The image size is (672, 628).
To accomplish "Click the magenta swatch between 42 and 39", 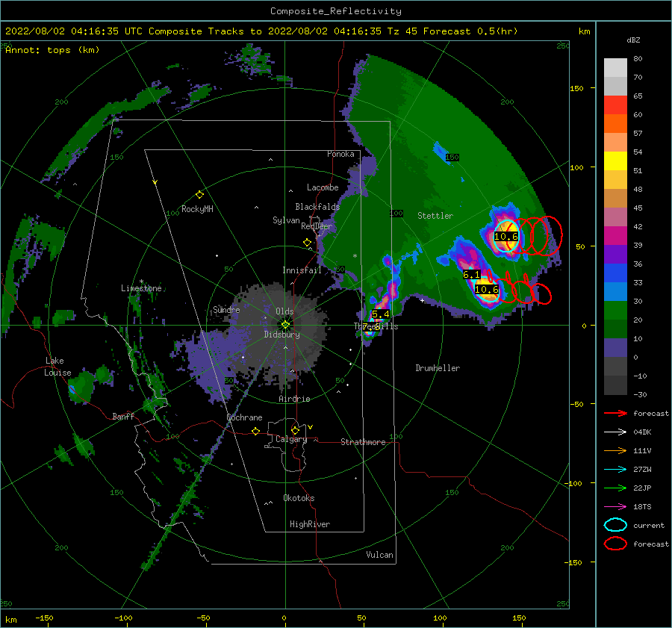I will pyautogui.click(x=615, y=235).
